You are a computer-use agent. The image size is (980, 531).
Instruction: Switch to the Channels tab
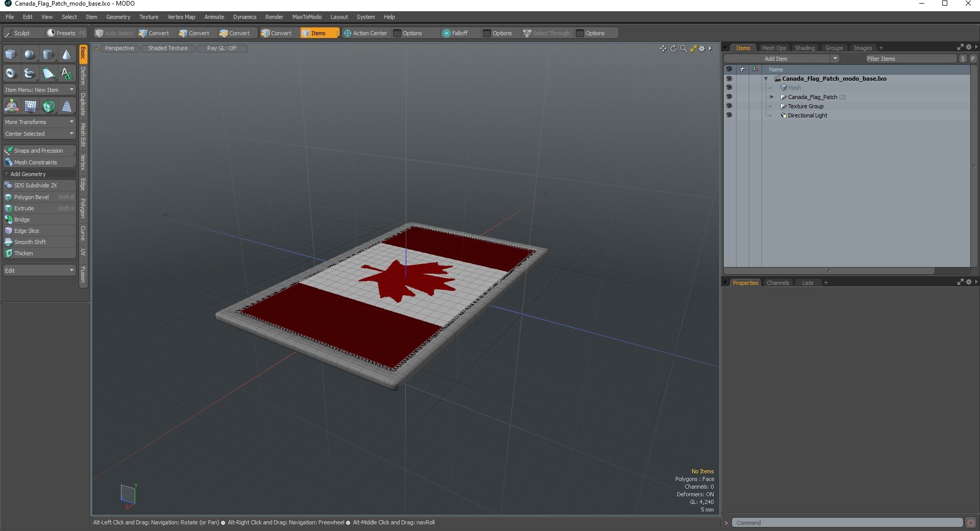pyautogui.click(x=778, y=283)
